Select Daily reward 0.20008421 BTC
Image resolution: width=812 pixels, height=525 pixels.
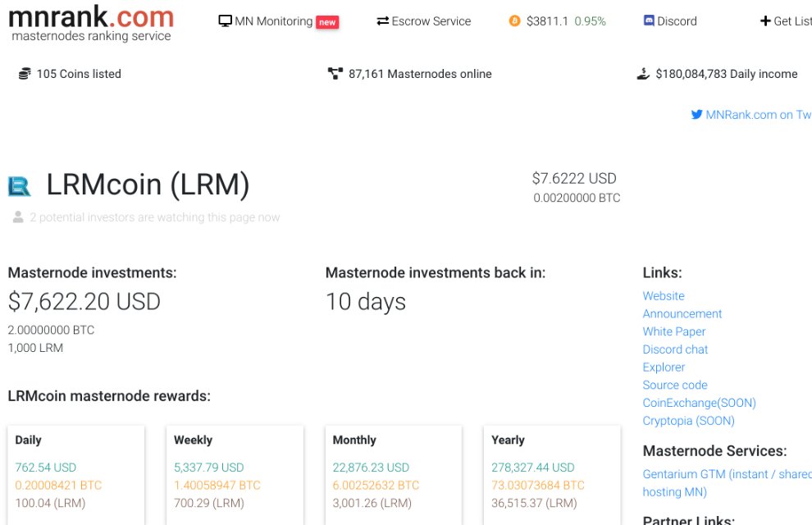[58, 485]
